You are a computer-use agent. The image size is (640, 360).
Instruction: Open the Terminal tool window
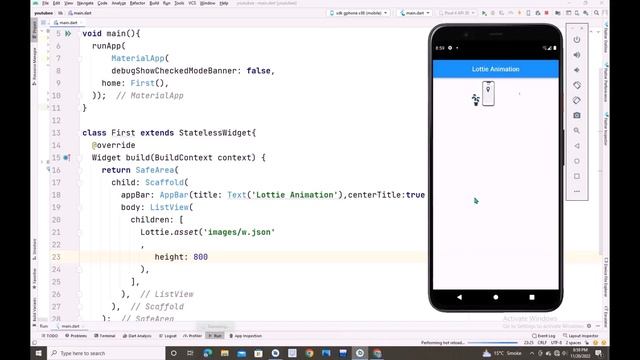105,336
